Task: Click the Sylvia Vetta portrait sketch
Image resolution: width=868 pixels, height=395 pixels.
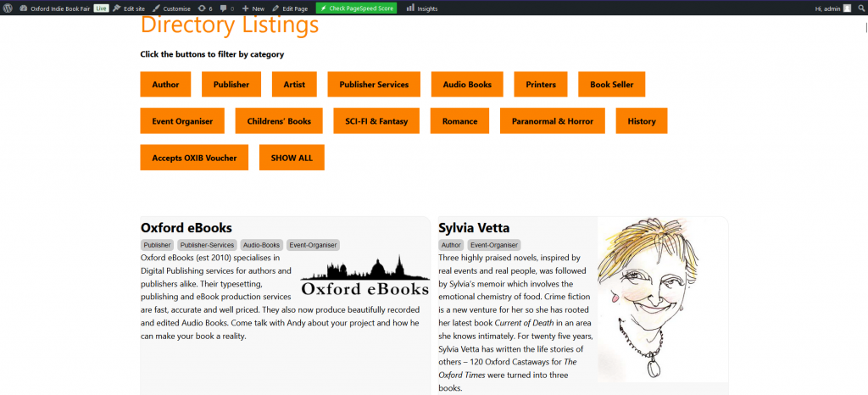Action: (663, 299)
